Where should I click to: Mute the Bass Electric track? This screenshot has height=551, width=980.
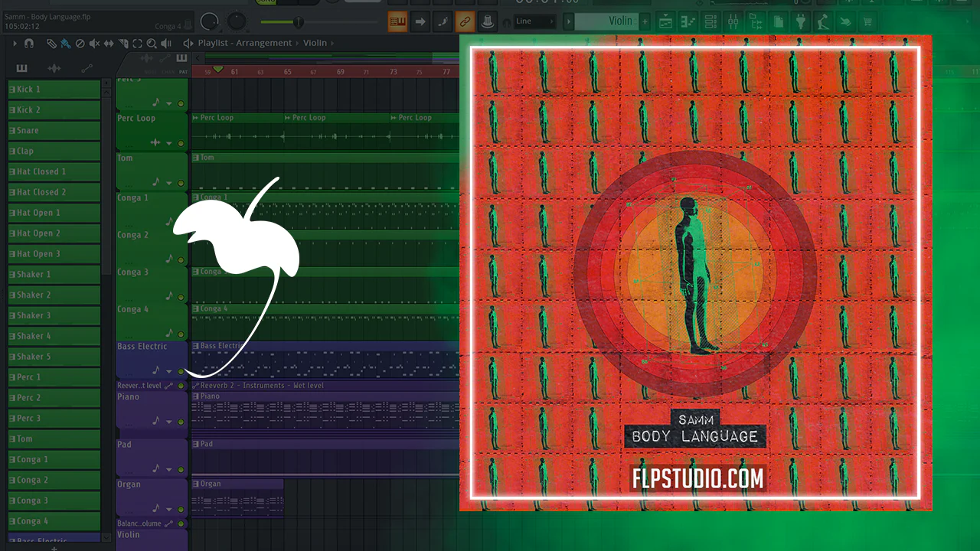(181, 371)
